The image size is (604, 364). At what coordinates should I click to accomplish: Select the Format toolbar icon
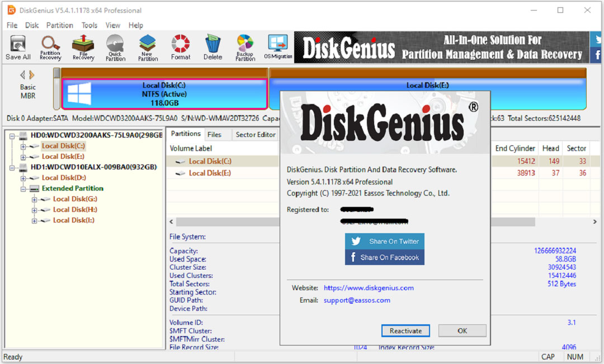181,48
